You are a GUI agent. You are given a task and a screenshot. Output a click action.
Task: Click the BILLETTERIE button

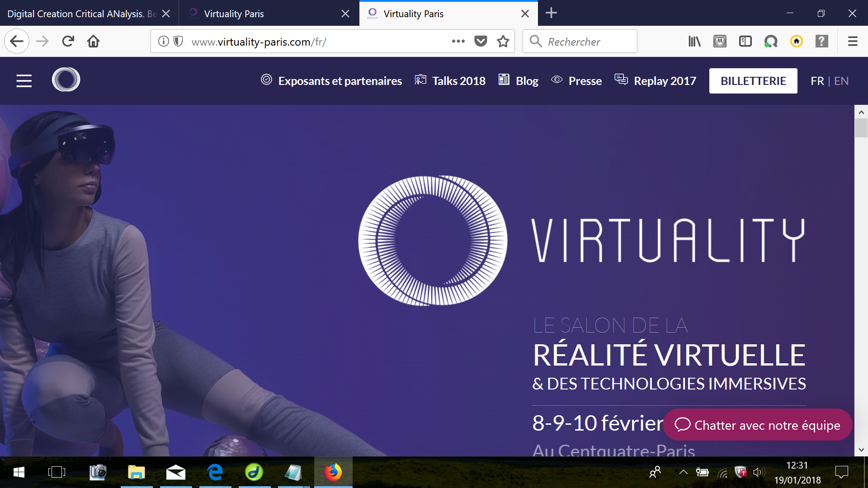[x=753, y=81]
